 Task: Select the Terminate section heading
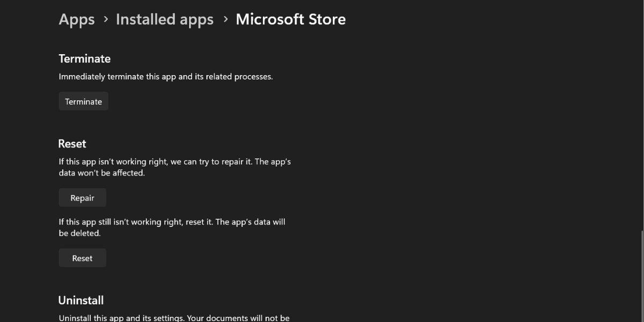(84, 58)
